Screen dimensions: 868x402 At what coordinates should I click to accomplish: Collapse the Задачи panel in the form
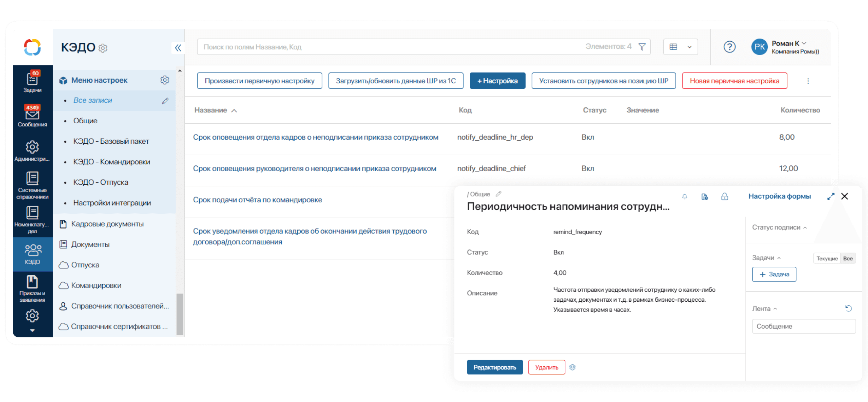779,258
